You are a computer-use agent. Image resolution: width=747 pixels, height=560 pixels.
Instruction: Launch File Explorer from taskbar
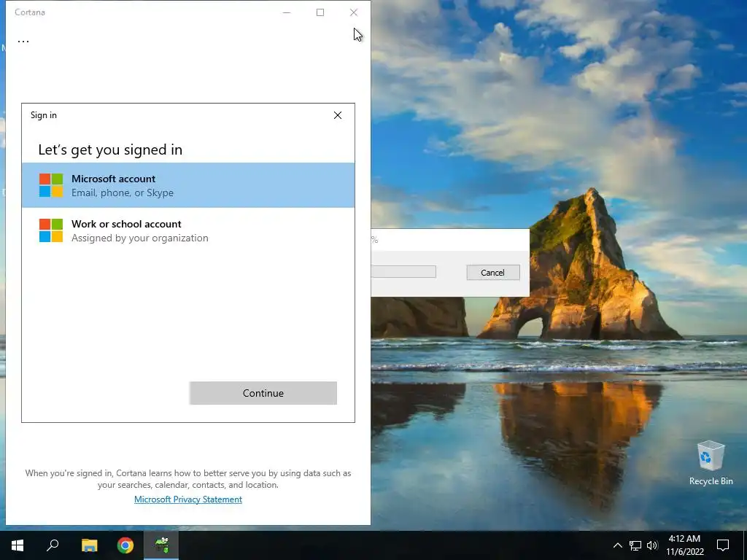click(x=89, y=545)
